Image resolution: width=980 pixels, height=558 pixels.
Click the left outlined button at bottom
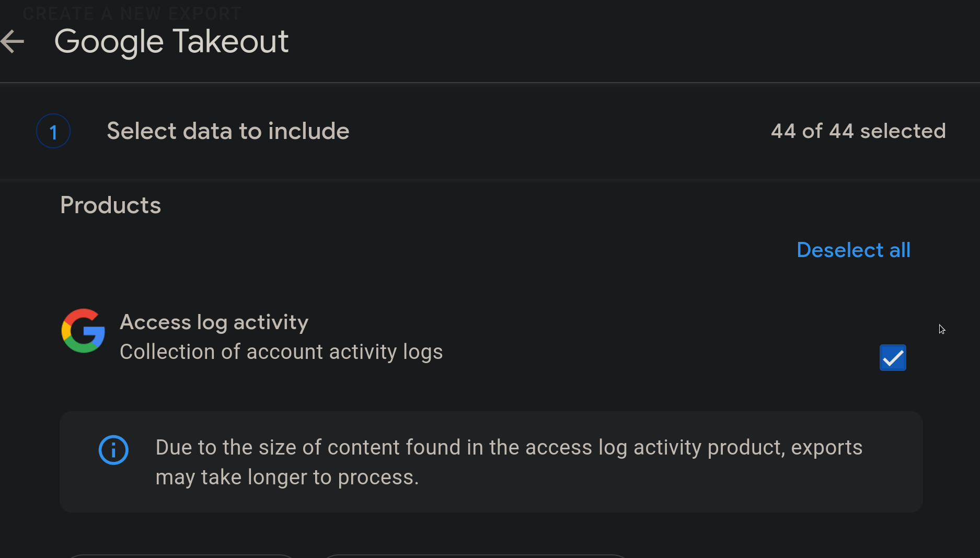[181, 556]
